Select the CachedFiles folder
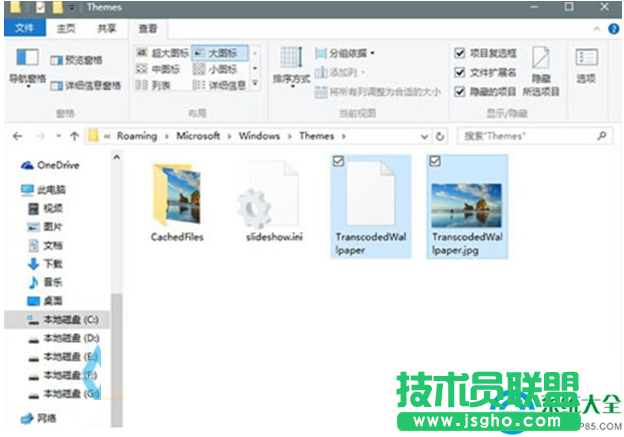The image size is (624, 437). (x=177, y=202)
